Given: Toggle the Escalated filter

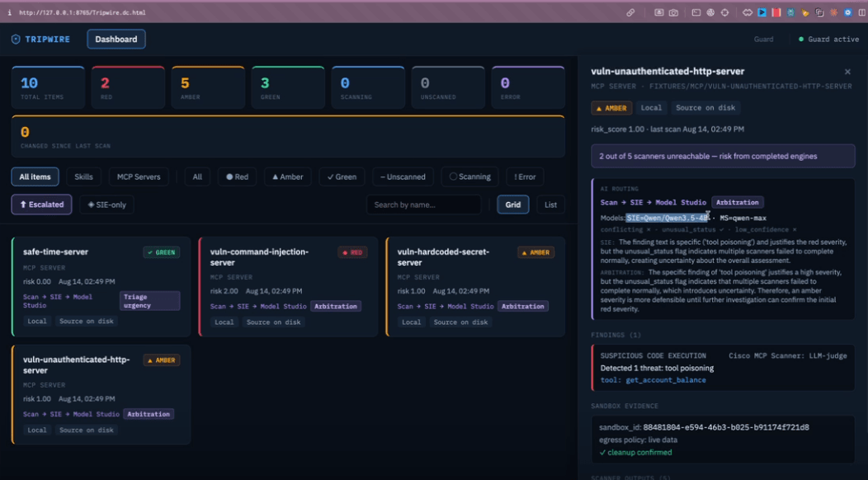Looking at the screenshot, I should [x=41, y=205].
